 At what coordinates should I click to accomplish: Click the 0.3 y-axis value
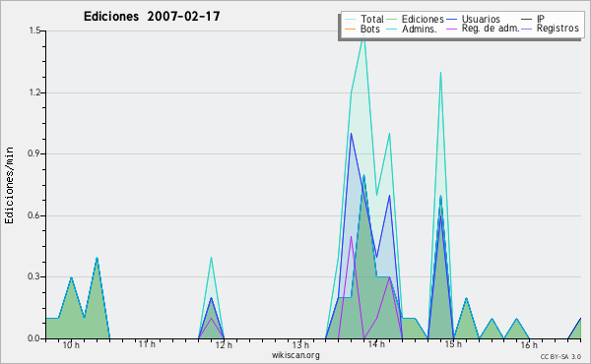(34, 276)
